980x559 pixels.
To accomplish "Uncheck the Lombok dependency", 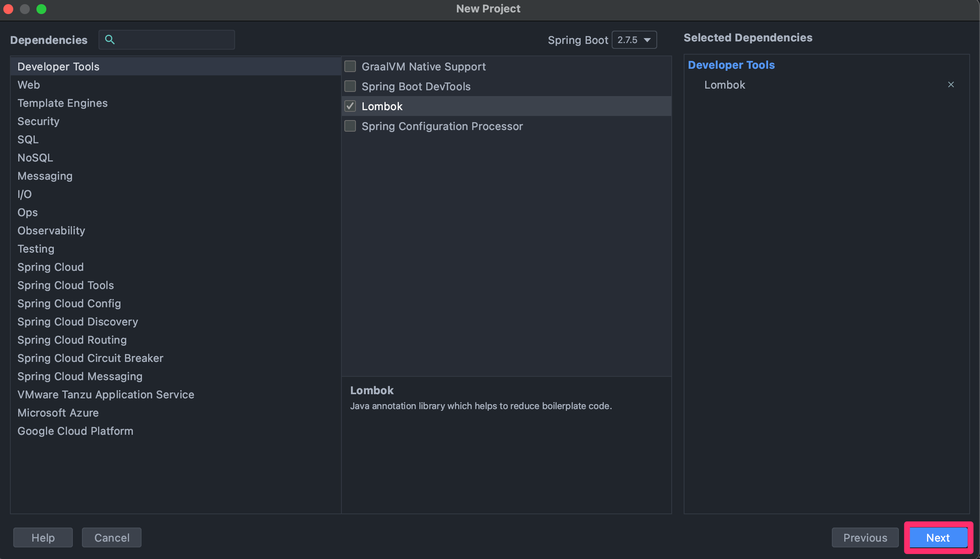I will [350, 106].
